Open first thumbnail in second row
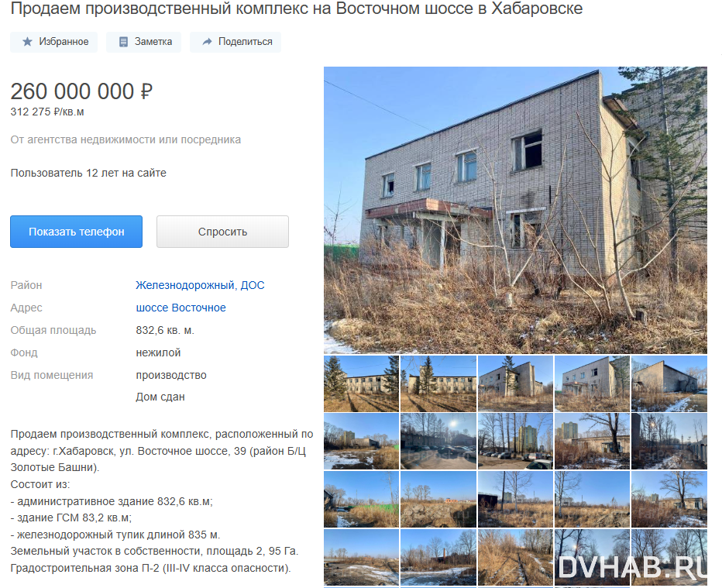The image size is (722, 588). click(361, 441)
